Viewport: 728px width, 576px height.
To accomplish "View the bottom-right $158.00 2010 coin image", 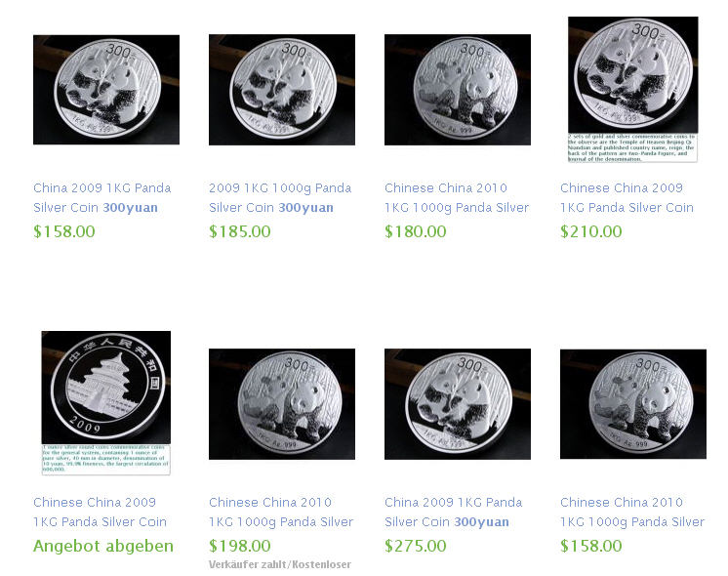I will coord(632,404).
